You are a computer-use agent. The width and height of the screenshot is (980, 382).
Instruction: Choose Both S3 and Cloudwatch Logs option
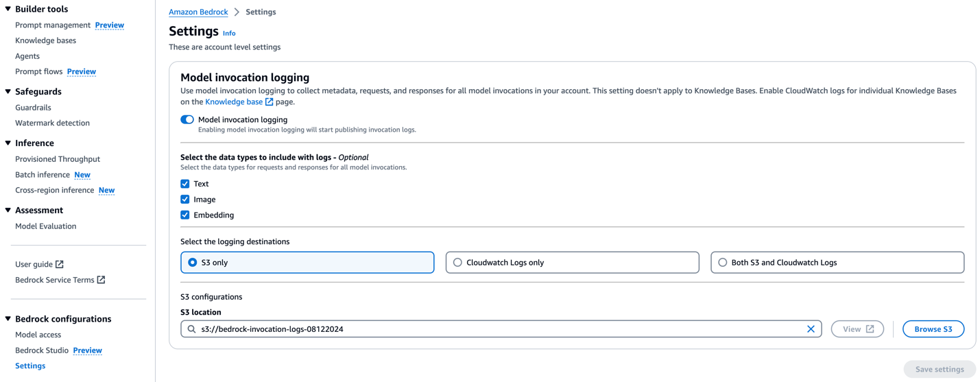[x=837, y=263]
